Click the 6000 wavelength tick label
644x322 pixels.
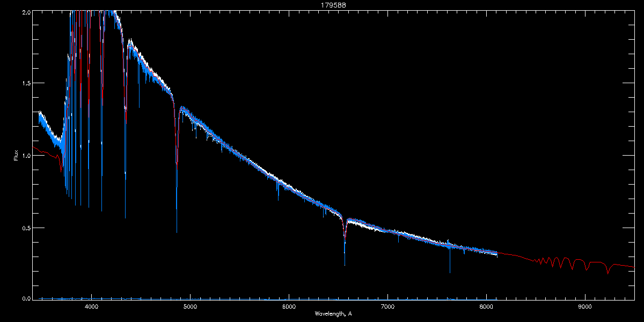tap(289, 306)
